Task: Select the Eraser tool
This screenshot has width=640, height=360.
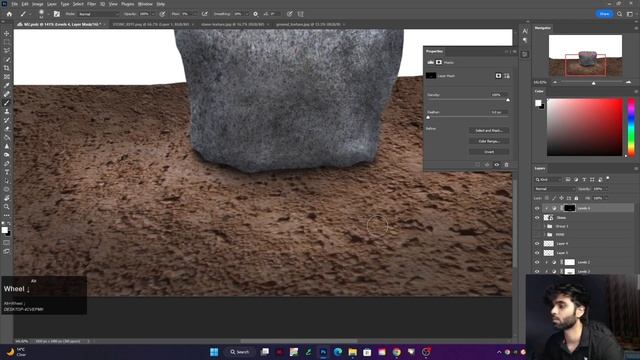Action: tap(7, 129)
